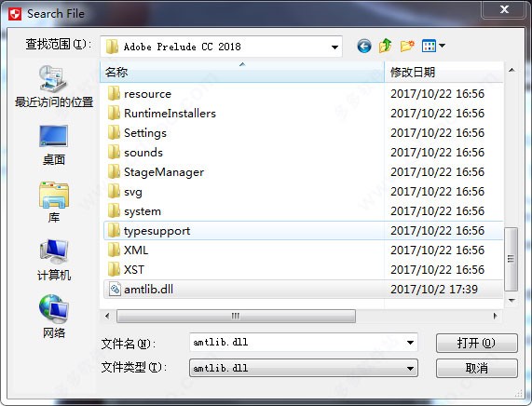
Task: Click the vertical scrollbar thumb
Action: tap(511, 259)
